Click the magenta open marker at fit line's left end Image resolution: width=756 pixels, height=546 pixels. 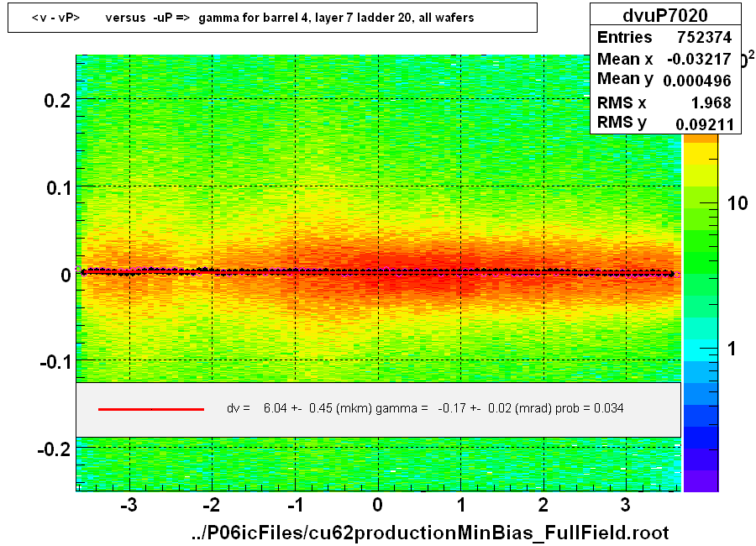tap(78, 270)
